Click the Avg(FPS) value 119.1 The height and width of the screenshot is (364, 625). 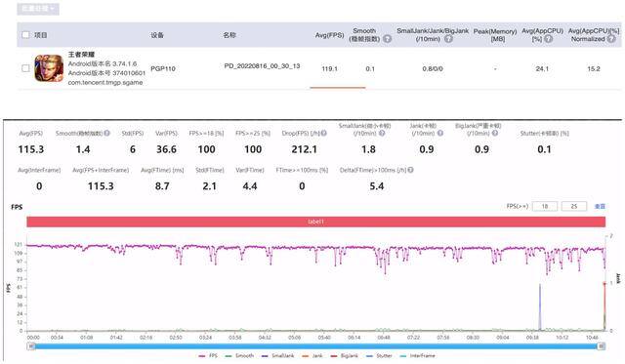(x=330, y=68)
